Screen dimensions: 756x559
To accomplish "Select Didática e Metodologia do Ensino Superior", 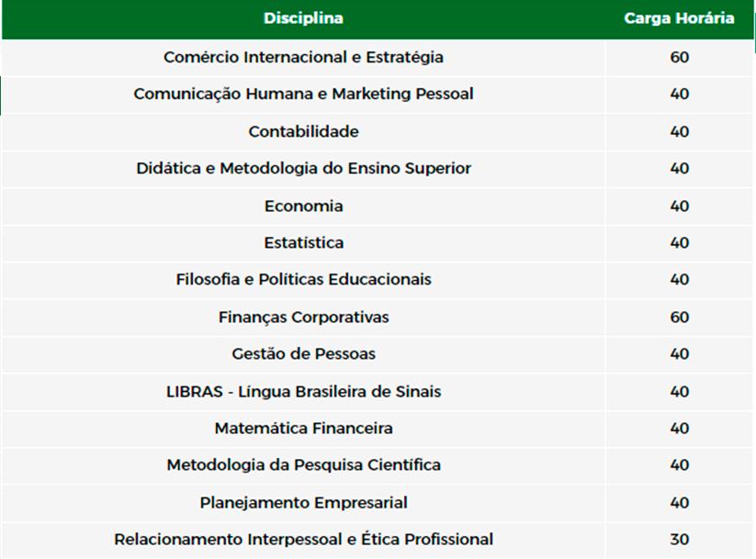I will click(x=303, y=169).
